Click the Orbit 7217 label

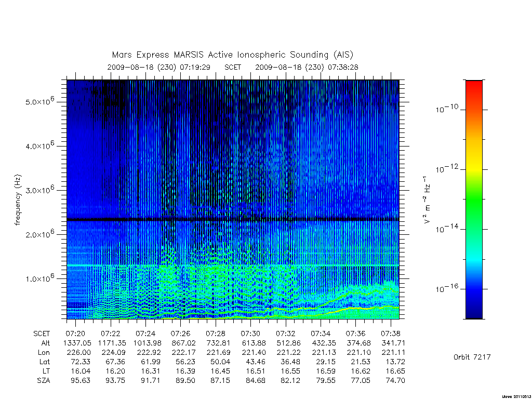pyautogui.click(x=472, y=357)
